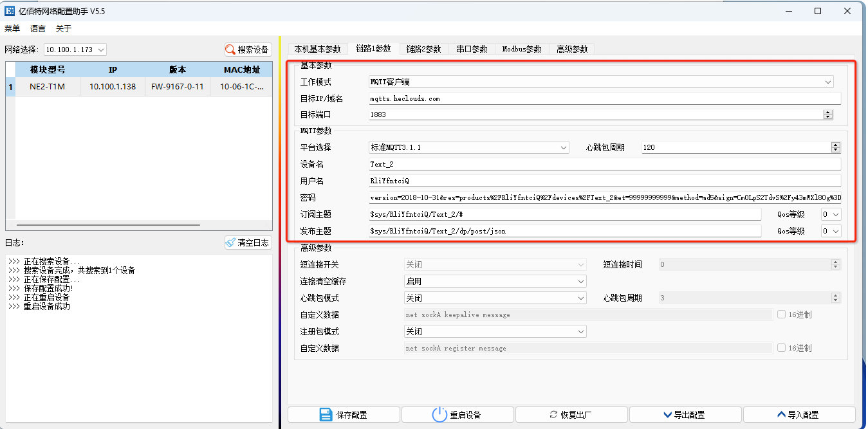Open the 语言 menu
This screenshot has height=429, width=868.
point(37,28)
